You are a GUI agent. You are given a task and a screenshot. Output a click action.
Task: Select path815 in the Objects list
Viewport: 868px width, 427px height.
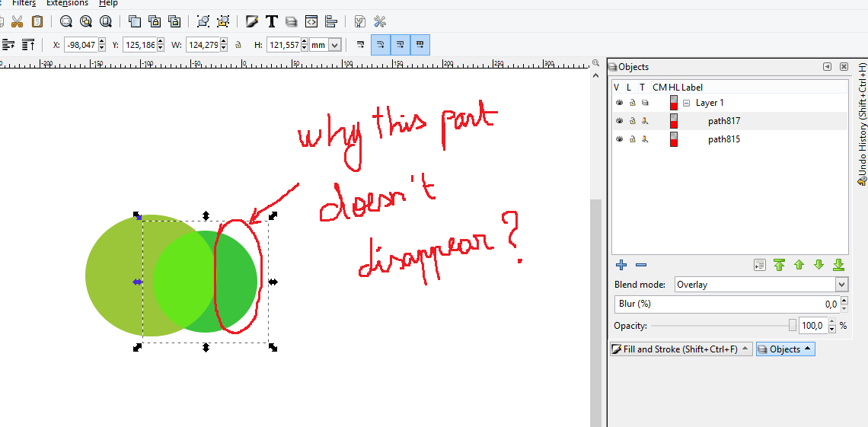[723, 139]
